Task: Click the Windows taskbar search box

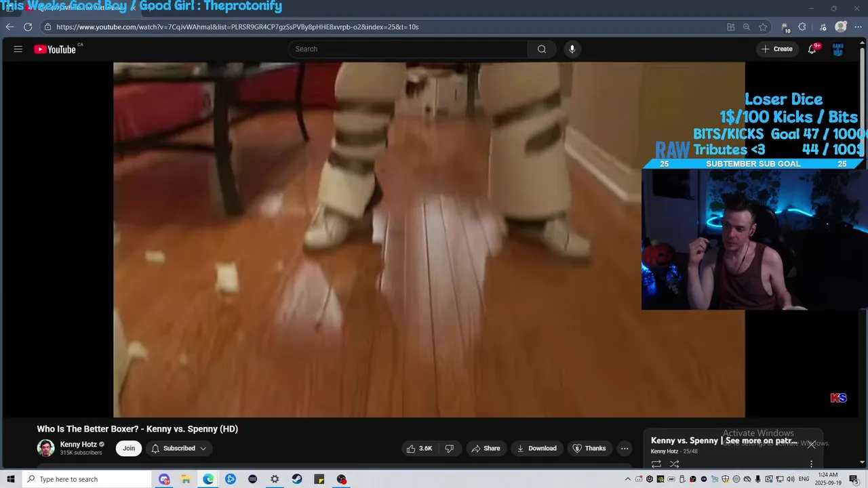Action: point(86,479)
